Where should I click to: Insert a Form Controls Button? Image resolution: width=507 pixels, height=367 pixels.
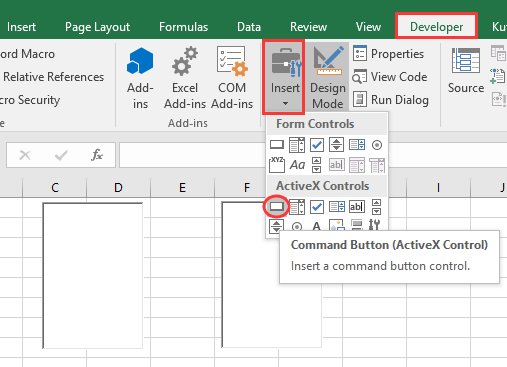277,145
